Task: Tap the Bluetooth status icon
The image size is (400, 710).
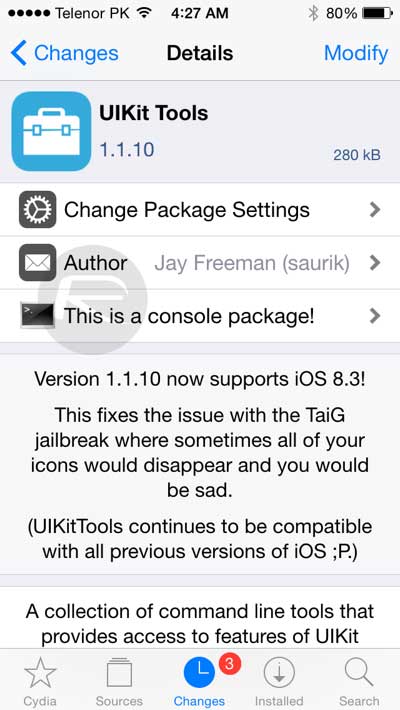Action: [x=313, y=13]
